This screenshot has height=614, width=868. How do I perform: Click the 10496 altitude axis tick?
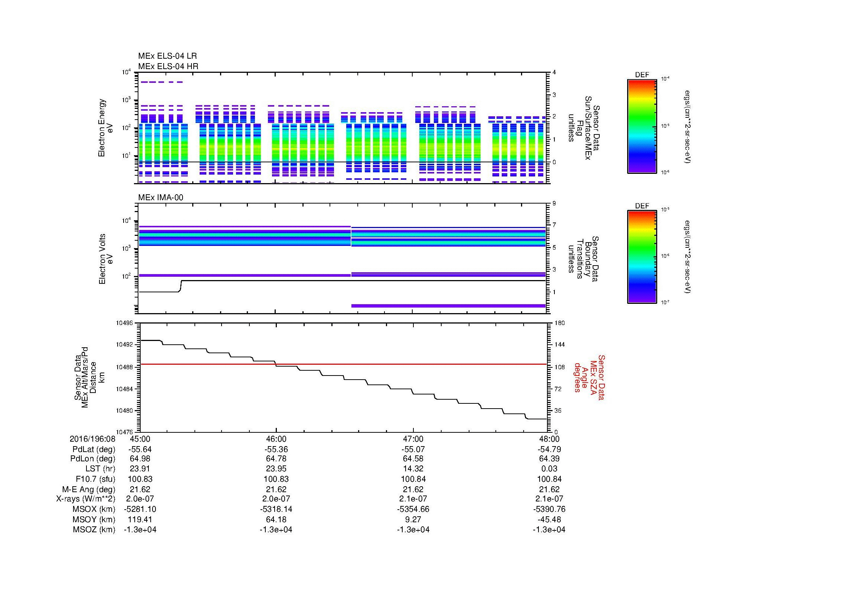click(124, 323)
